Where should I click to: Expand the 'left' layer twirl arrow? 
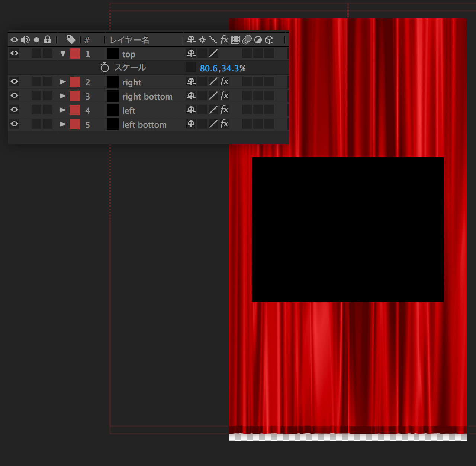click(x=63, y=110)
